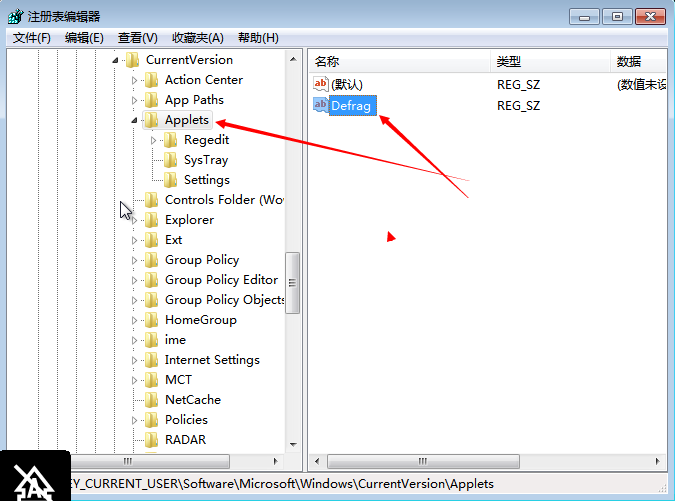Expand the Group Policy key
Image resolution: width=675 pixels, height=501 pixels.
[x=134, y=260]
